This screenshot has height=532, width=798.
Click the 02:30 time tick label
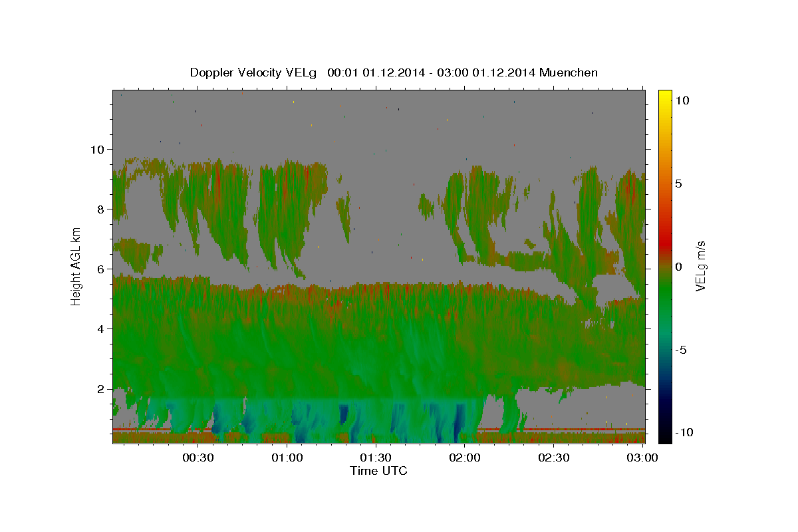(x=553, y=458)
